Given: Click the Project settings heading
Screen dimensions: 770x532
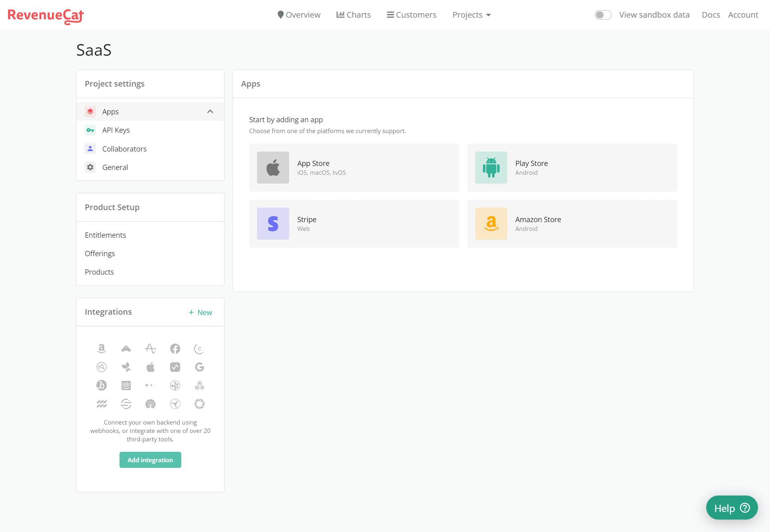Looking at the screenshot, I should point(115,84).
